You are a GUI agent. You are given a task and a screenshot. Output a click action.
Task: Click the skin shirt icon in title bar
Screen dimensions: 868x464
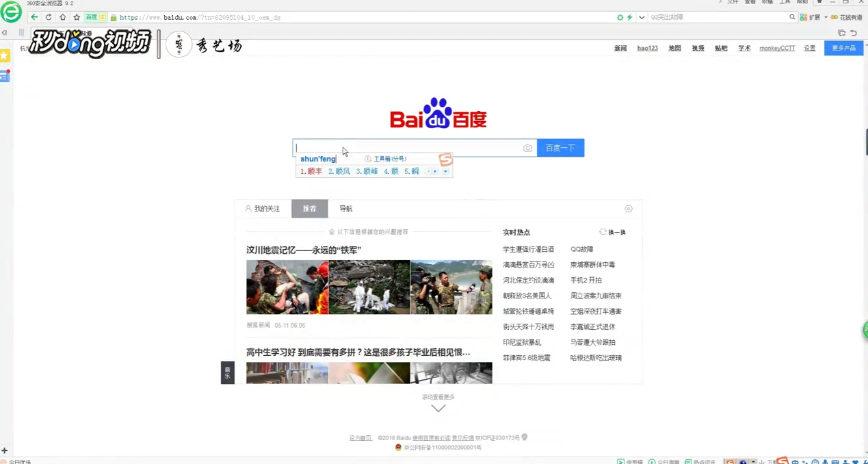tap(819, 3)
